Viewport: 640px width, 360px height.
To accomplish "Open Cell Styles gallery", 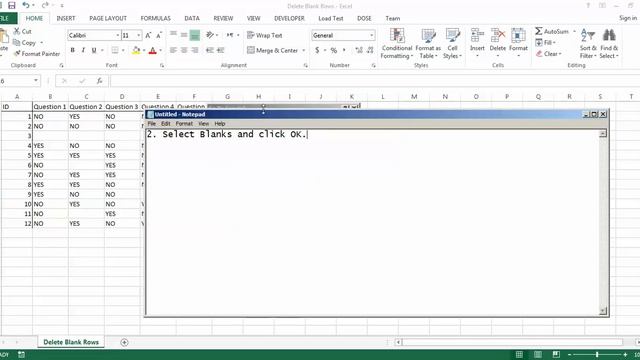I will pos(452,44).
